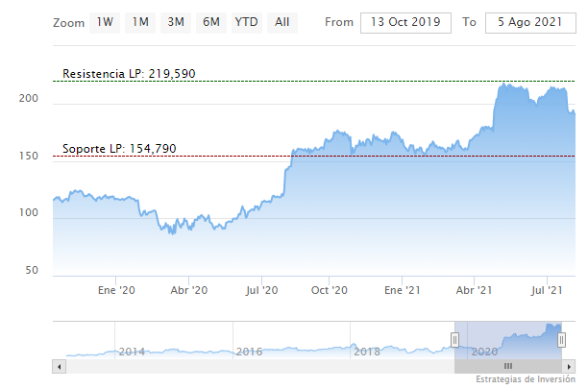The width and height of the screenshot is (588, 389).
Task: Click the 2014 area in the navigator
Action: (x=132, y=352)
